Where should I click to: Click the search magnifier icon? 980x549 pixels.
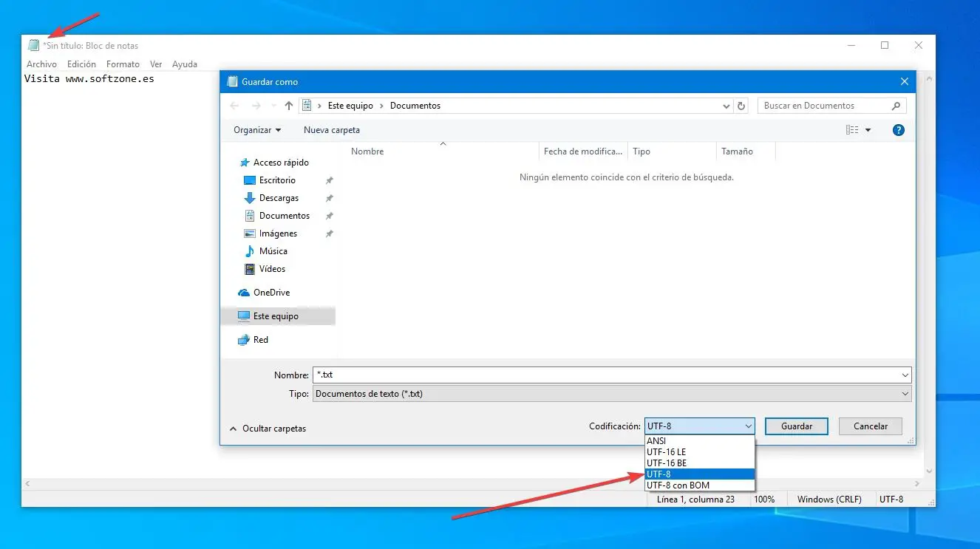(896, 106)
